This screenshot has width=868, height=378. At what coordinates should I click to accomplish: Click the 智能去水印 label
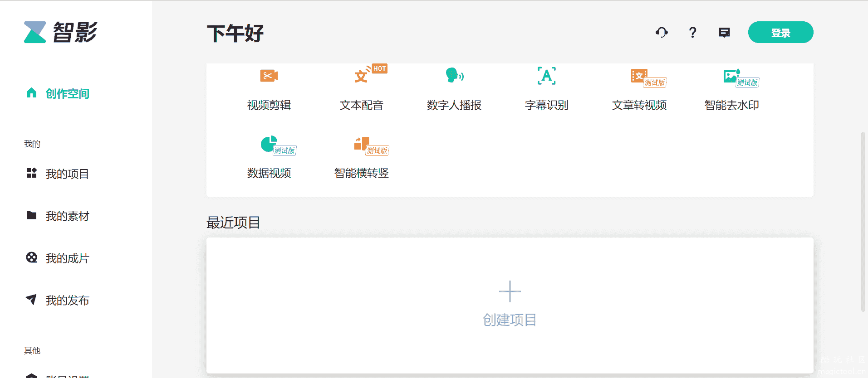[x=732, y=105]
